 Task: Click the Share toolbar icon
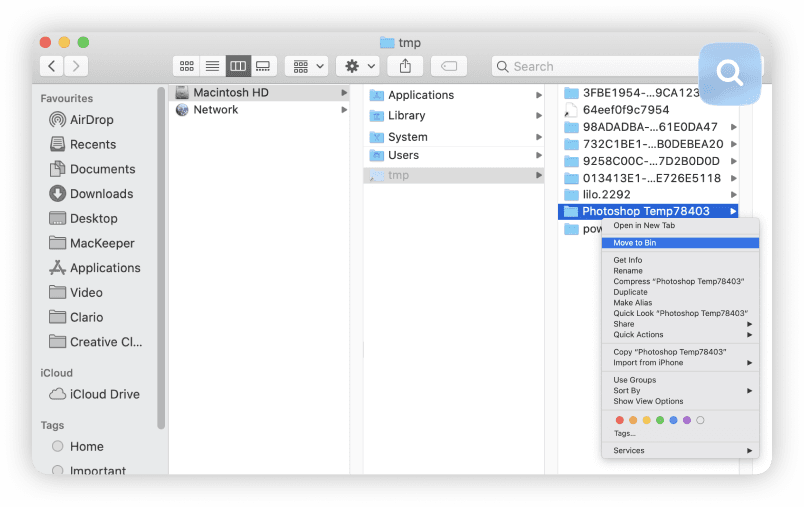coord(405,66)
